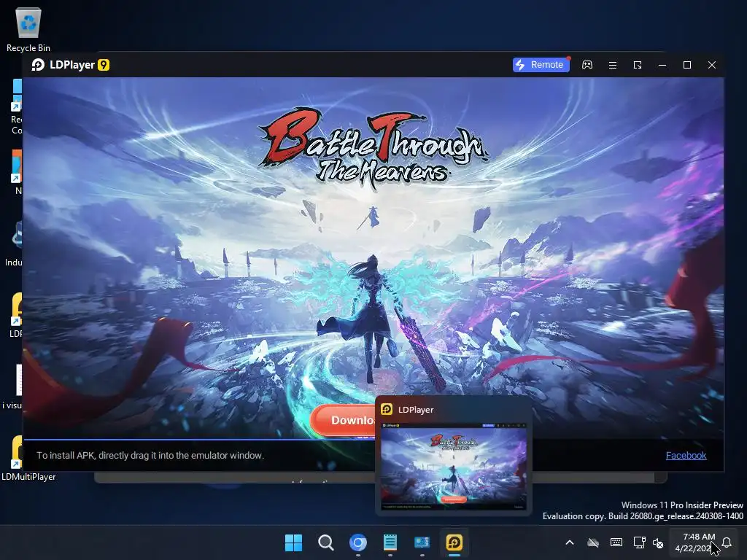The height and width of the screenshot is (560, 747).
Task: Click the LDPlayer taskbar icon
Action: (454, 542)
